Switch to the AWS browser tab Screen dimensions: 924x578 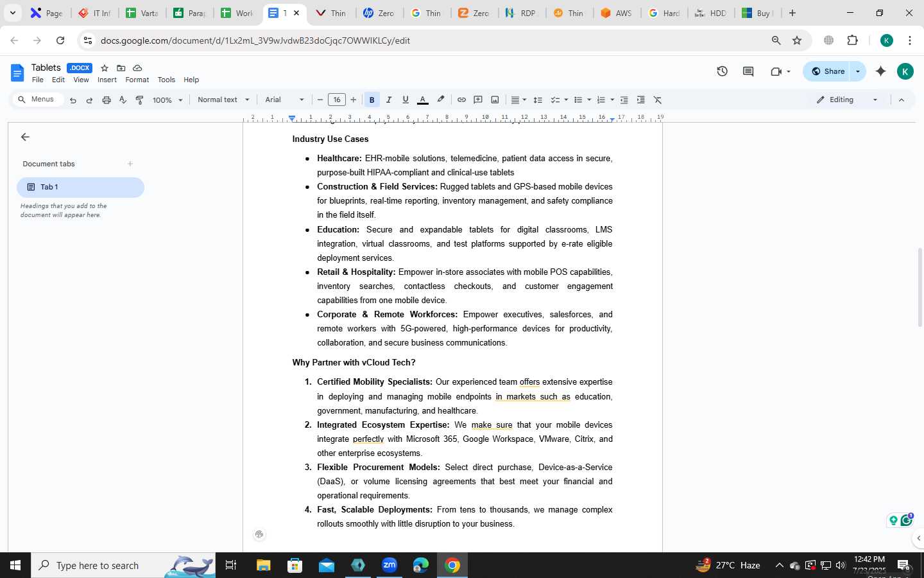(x=617, y=13)
